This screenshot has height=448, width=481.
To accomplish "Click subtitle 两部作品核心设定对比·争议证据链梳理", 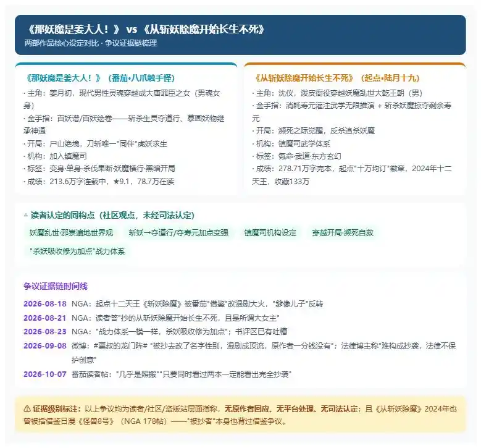I will click(x=91, y=43).
